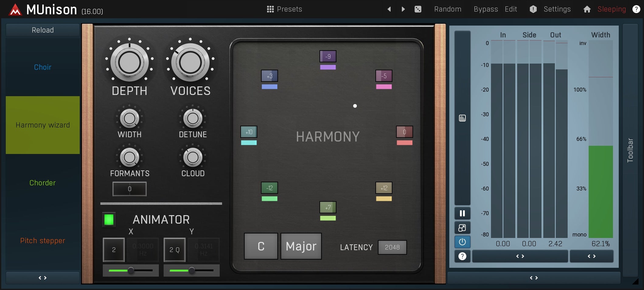Toggle the Bypass button
The width and height of the screenshot is (644, 290).
point(486,9)
